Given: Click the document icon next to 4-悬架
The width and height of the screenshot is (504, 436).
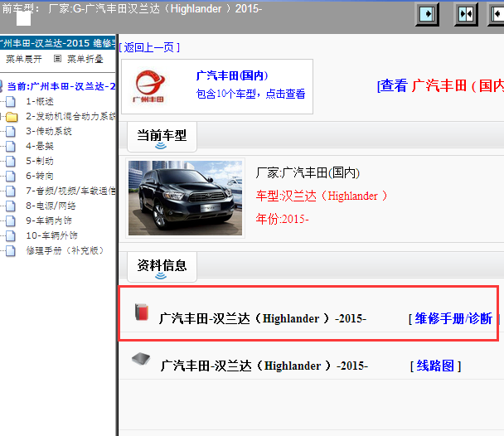Looking at the screenshot, I should (x=11, y=147).
